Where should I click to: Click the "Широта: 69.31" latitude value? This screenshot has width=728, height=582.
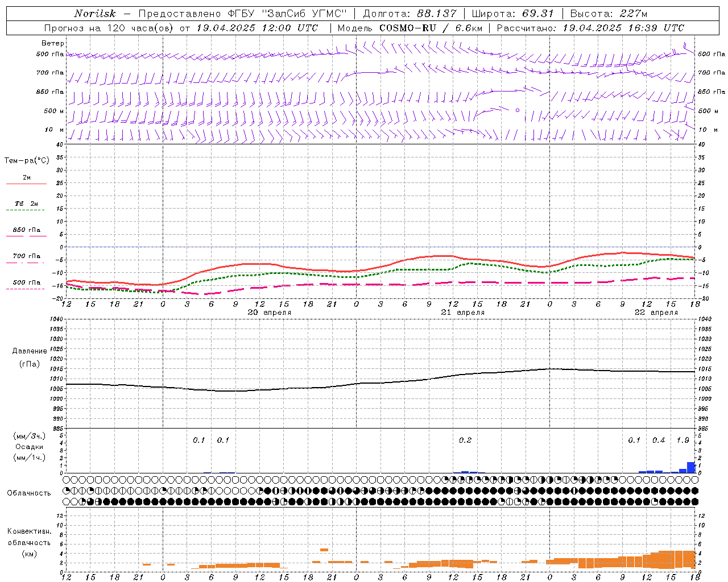pos(512,14)
